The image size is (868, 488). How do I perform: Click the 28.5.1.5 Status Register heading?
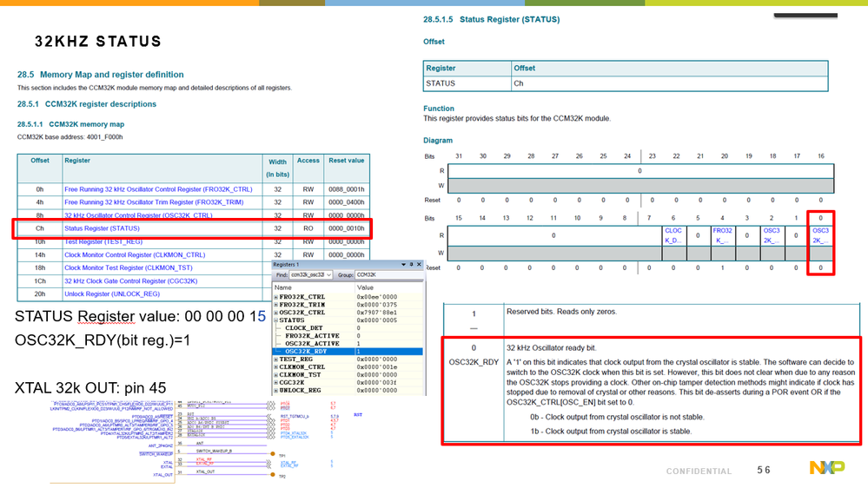(x=492, y=19)
